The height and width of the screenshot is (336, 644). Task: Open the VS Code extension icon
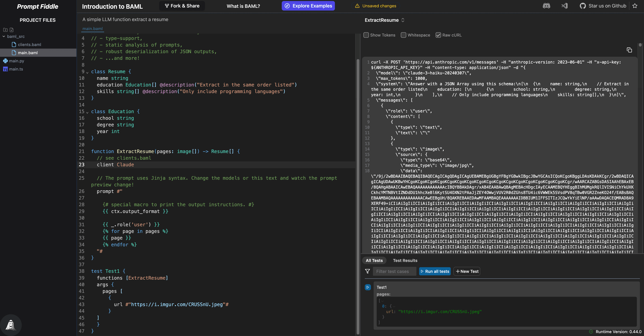click(564, 6)
